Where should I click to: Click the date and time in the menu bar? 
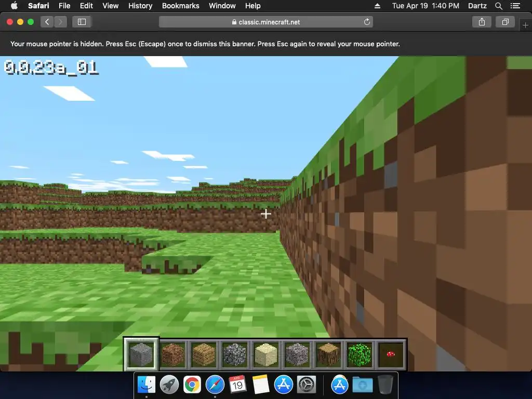pos(425,6)
